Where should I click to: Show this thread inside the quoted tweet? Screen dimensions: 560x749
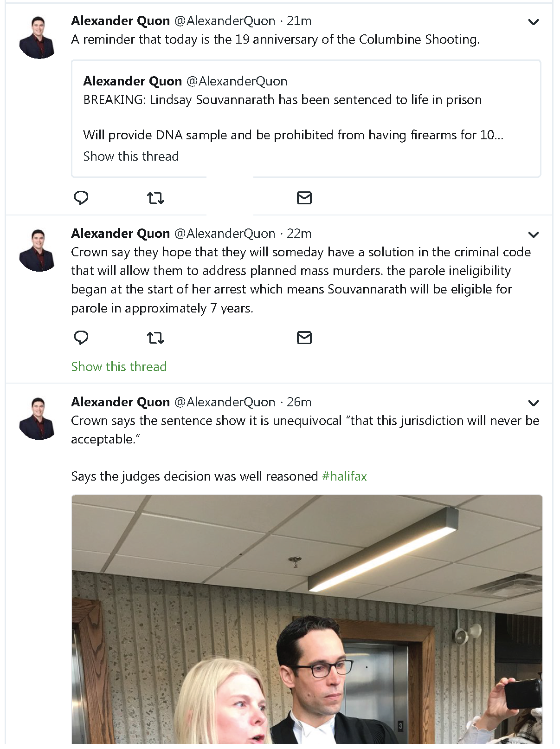click(131, 156)
